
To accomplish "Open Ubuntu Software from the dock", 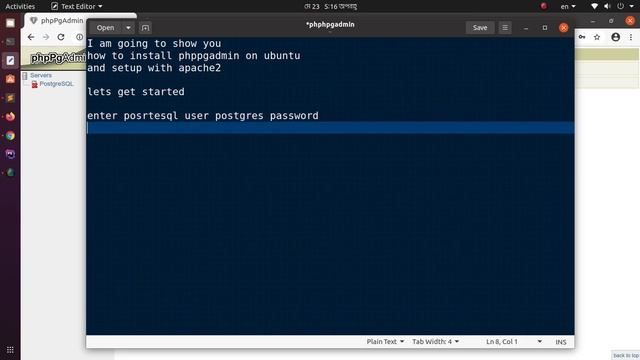I will click(10, 79).
